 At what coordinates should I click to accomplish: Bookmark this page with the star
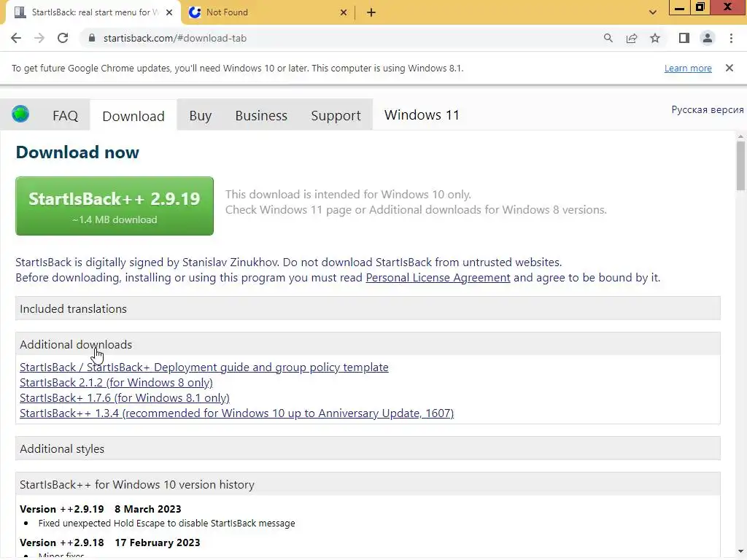point(655,38)
